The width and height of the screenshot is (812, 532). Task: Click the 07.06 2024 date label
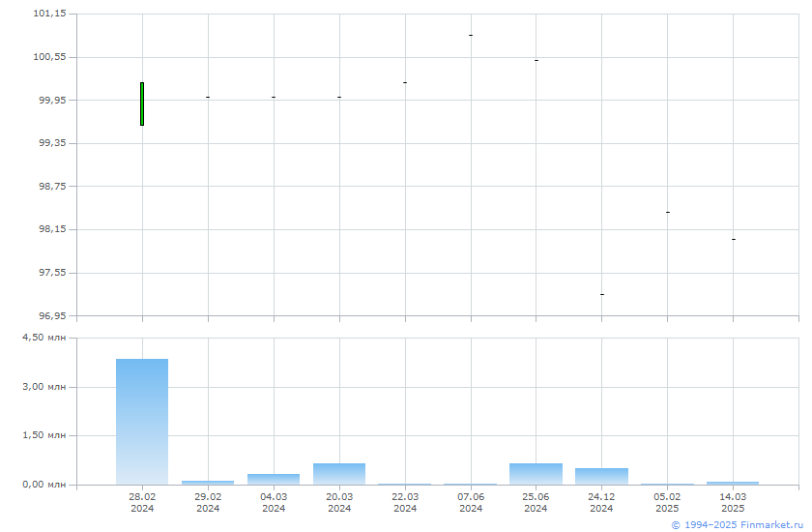[x=471, y=502]
